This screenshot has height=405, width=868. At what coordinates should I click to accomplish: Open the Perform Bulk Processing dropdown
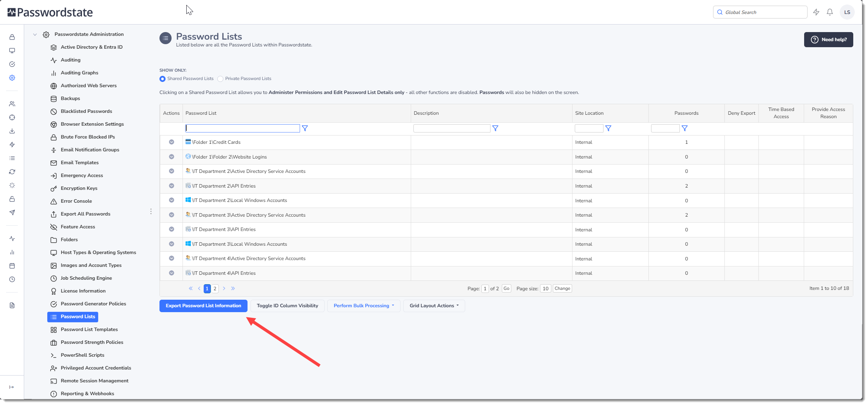364,306
